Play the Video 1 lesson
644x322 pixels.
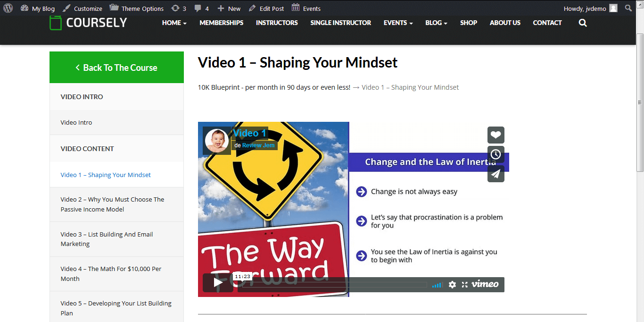coord(218,283)
